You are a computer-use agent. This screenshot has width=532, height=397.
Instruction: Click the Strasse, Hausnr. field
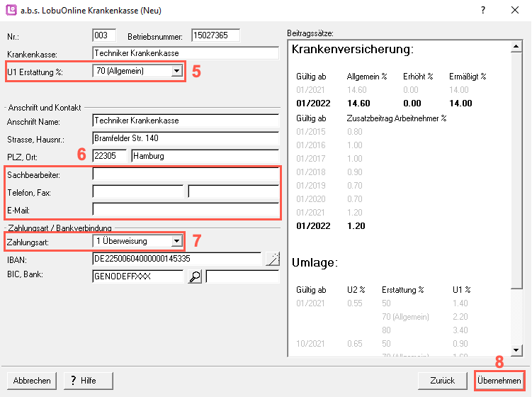point(186,138)
